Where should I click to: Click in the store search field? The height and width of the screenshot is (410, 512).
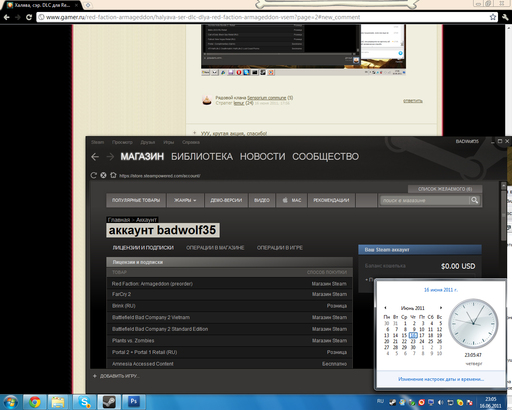[x=424, y=200]
